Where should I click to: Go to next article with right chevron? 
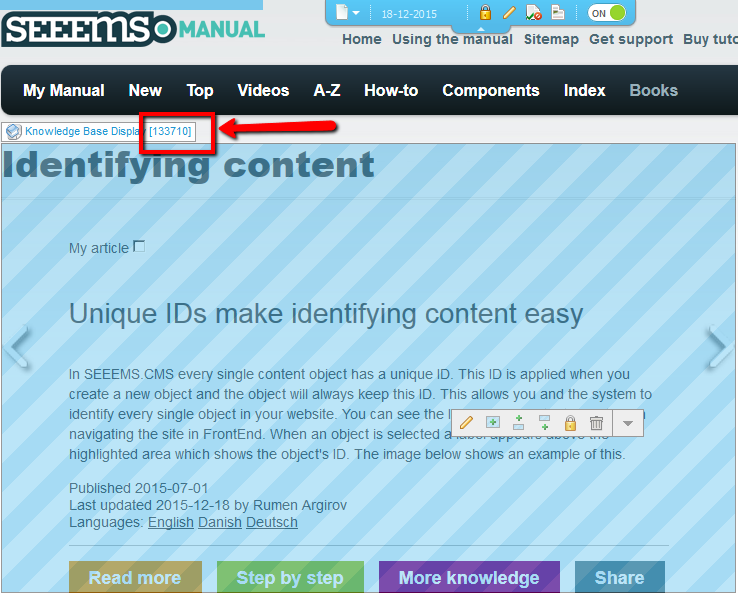point(717,347)
